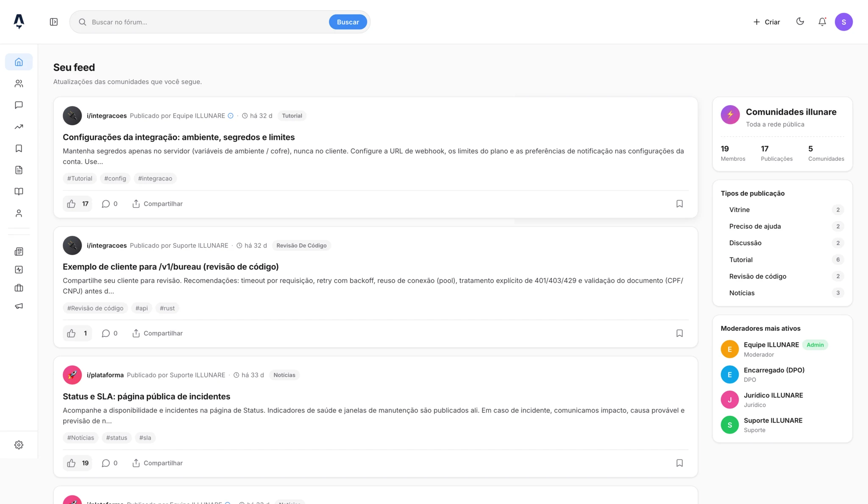Screen dimensions: 868x504
Task: Like the Configurações da integração post
Action: pyautogui.click(x=78, y=204)
